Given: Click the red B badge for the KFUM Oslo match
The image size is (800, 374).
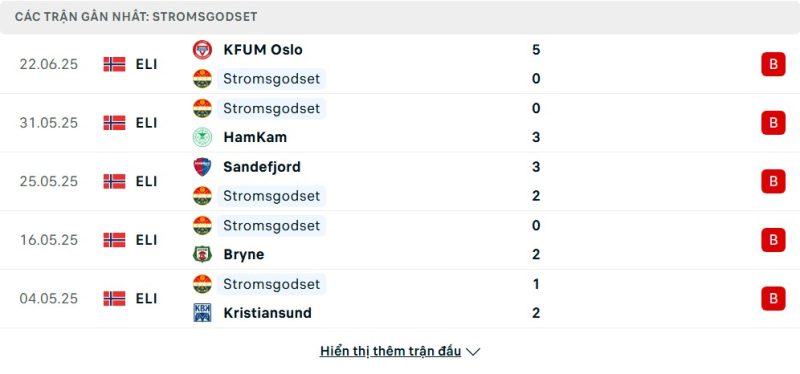Looking at the screenshot, I should pyautogui.click(x=773, y=64).
